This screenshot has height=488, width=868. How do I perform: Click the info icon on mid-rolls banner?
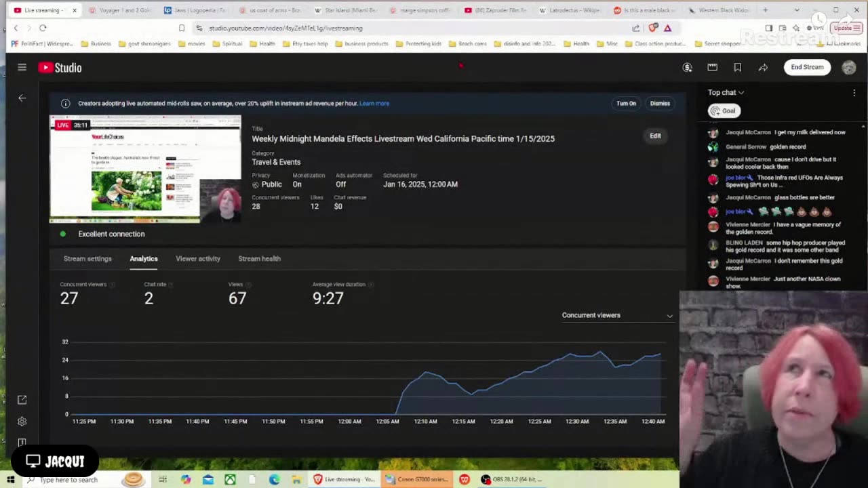65,103
